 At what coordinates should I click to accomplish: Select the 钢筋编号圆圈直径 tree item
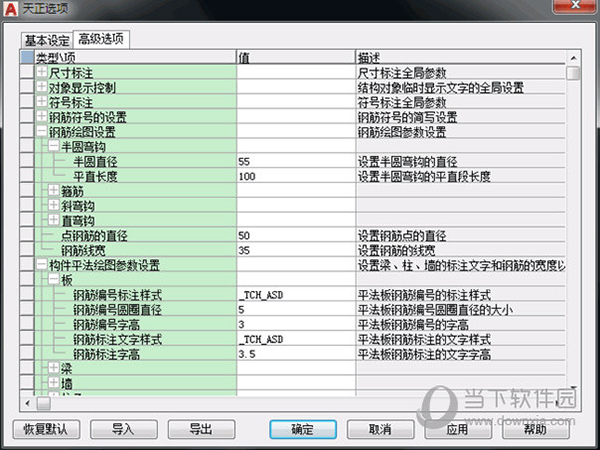117,310
